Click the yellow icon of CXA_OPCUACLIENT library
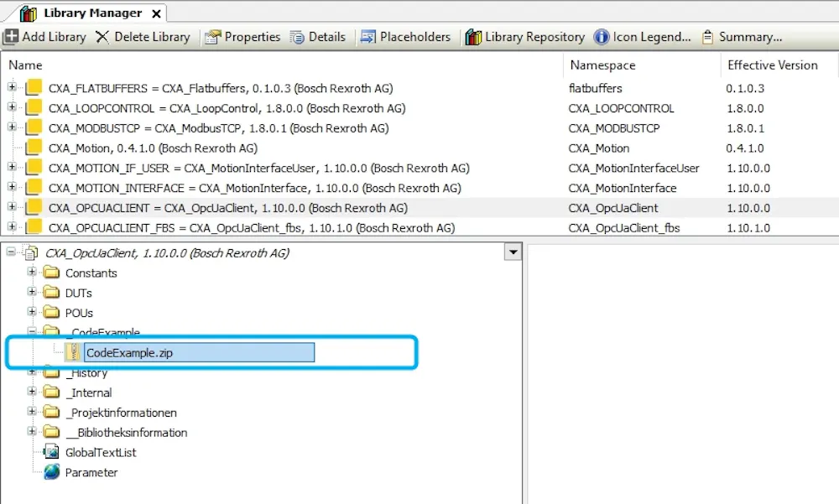 [x=34, y=207]
